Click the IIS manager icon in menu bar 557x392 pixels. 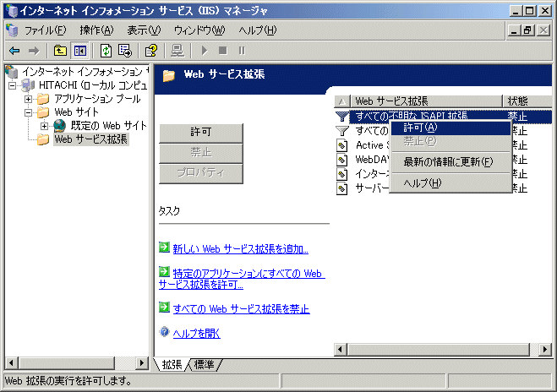tap(12, 30)
